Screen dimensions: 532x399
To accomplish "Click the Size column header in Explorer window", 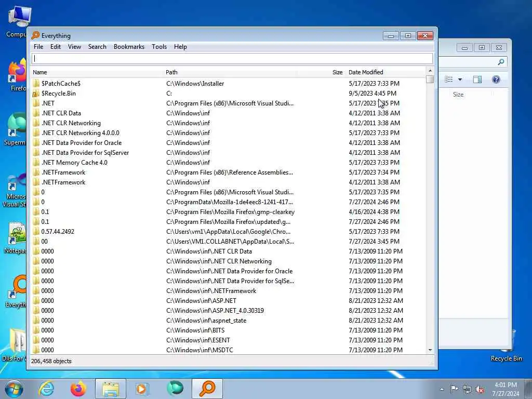I will pos(458,95).
